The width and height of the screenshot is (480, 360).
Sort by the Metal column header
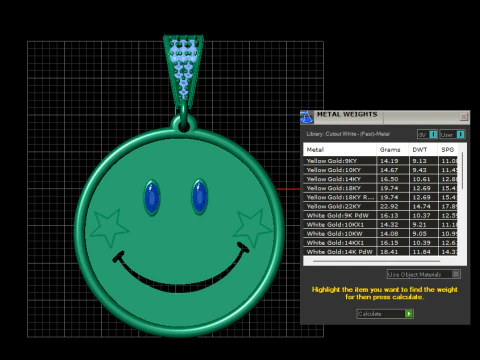click(x=340, y=150)
